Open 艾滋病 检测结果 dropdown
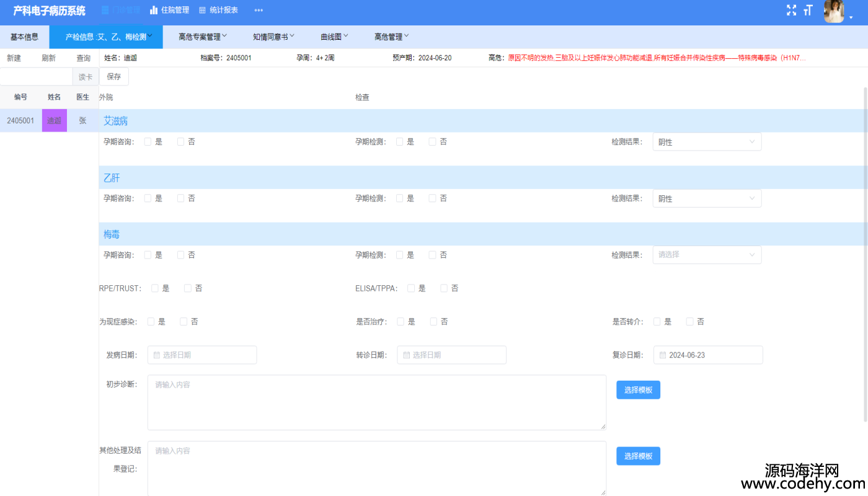Viewport: 868px width, 496px height. coord(707,142)
